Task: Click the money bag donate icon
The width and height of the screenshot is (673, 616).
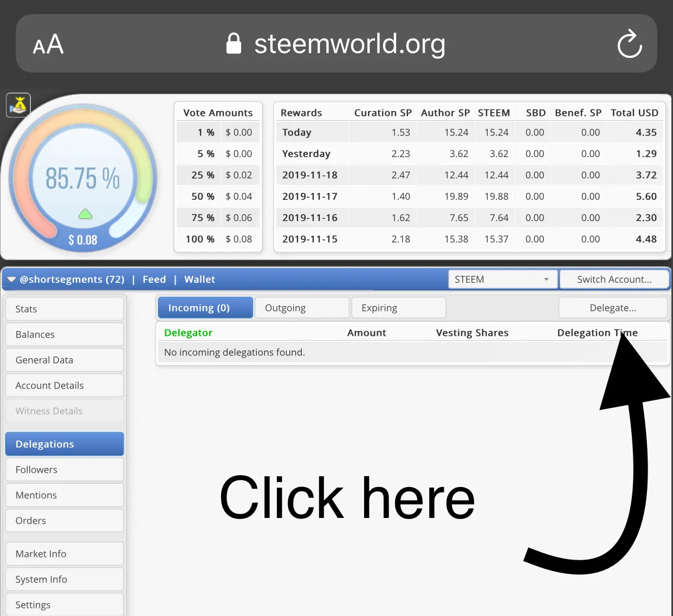Action: click(x=18, y=105)
